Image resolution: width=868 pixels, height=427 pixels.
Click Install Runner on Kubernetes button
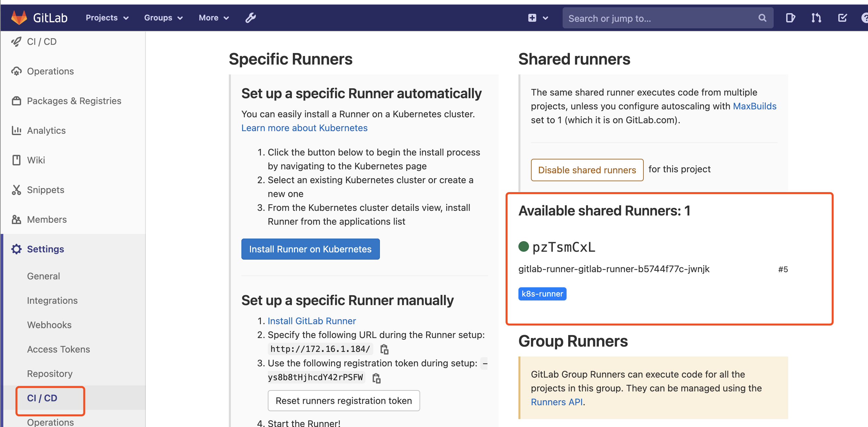310,249
